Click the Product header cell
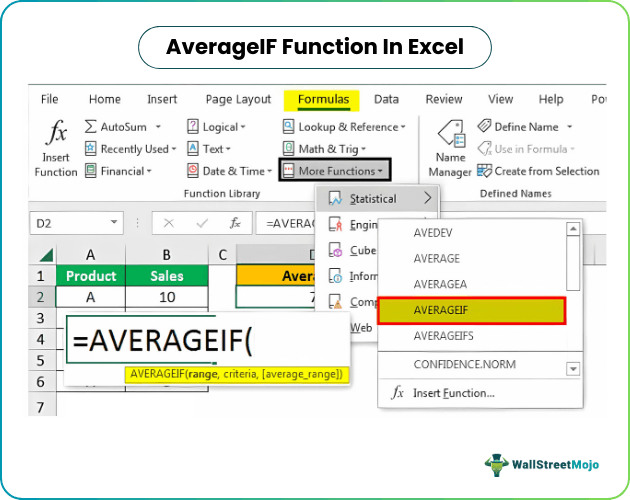This screenshot has height=500, width=630. coord(91,276)
